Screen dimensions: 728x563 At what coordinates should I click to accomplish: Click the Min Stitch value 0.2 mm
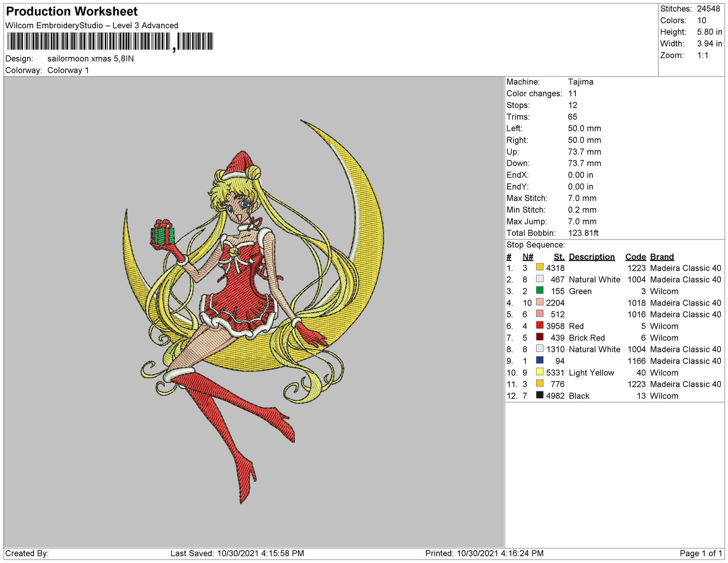582,210
